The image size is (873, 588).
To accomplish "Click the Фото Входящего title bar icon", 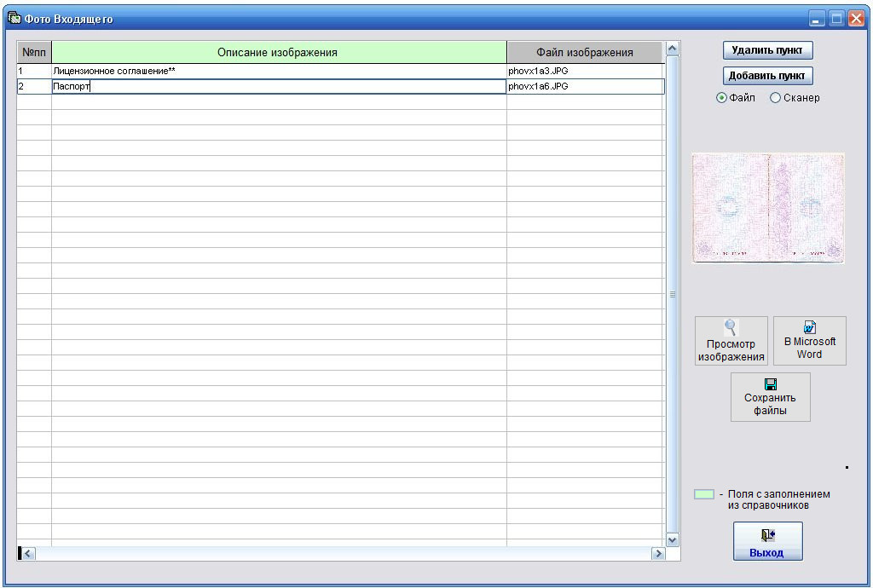I will point(14,19).
